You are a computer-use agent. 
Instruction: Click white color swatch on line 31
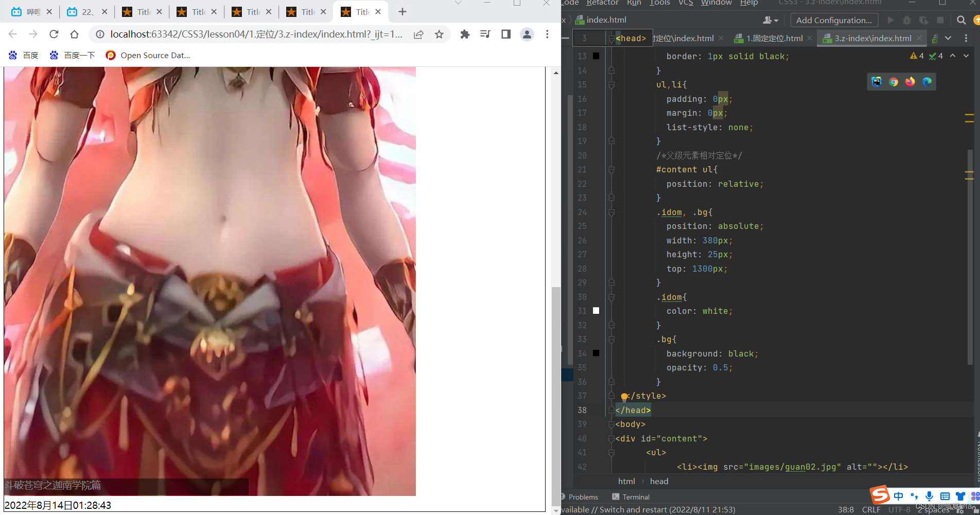click(596, 311)
